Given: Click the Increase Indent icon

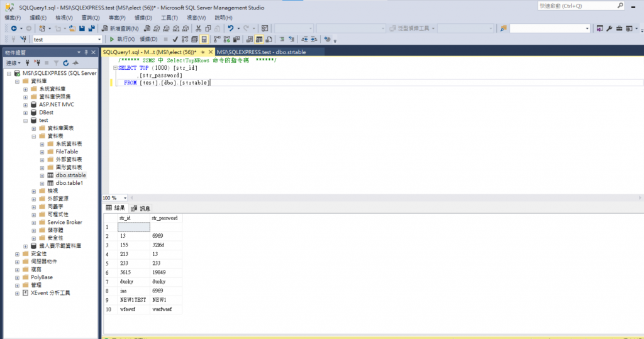Looking at the screenshot, I should (x=314, y=40).
